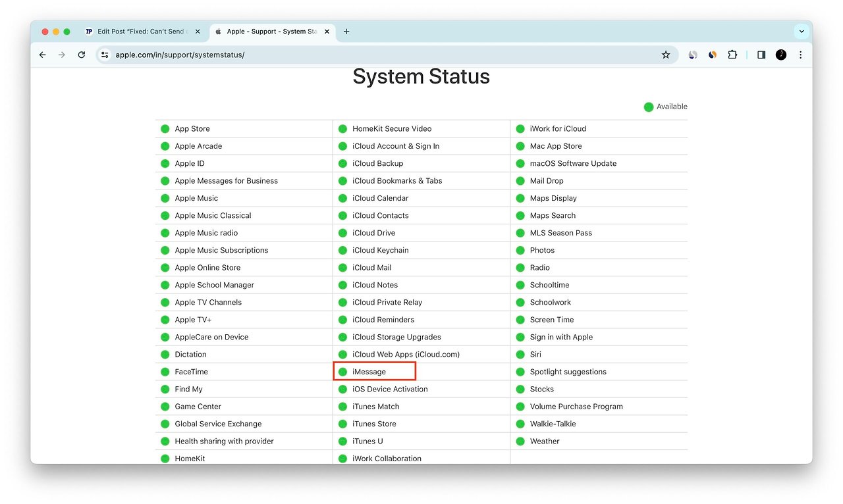Select Apple School Manager entry
Viewport: 843px width, 504px height.
point(244,285)
